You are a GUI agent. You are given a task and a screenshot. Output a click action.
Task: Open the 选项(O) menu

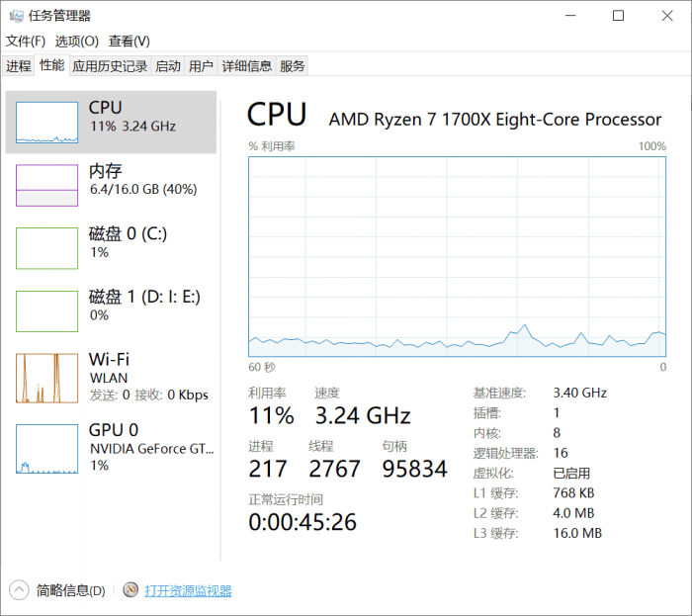click(x=76, y=41)
